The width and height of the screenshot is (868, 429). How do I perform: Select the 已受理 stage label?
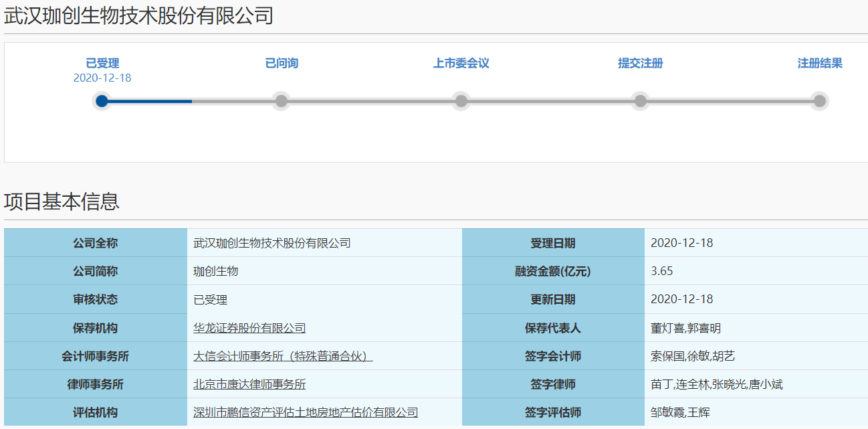coord(102,64)
